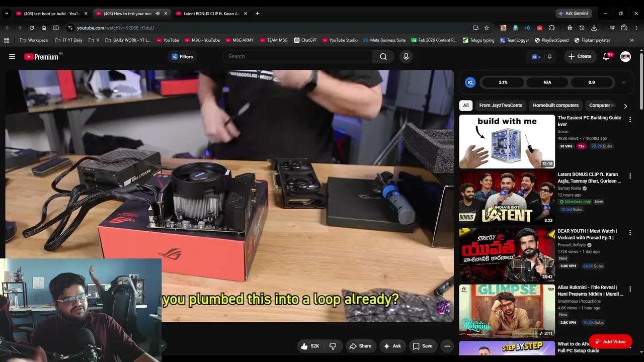Open the YouTube Studio bookmark
This screenshot has width=644, height=362.
[x=340, y=40]
